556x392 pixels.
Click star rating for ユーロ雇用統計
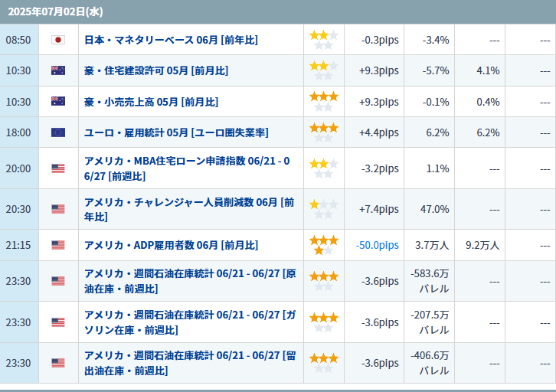click(x=323, y=132)
